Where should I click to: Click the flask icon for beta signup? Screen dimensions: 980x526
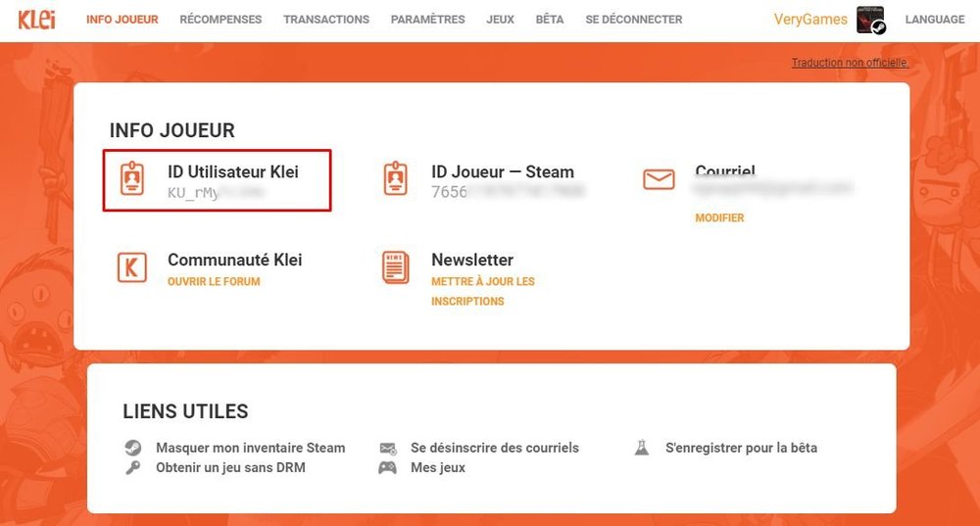tap(642, 448)
